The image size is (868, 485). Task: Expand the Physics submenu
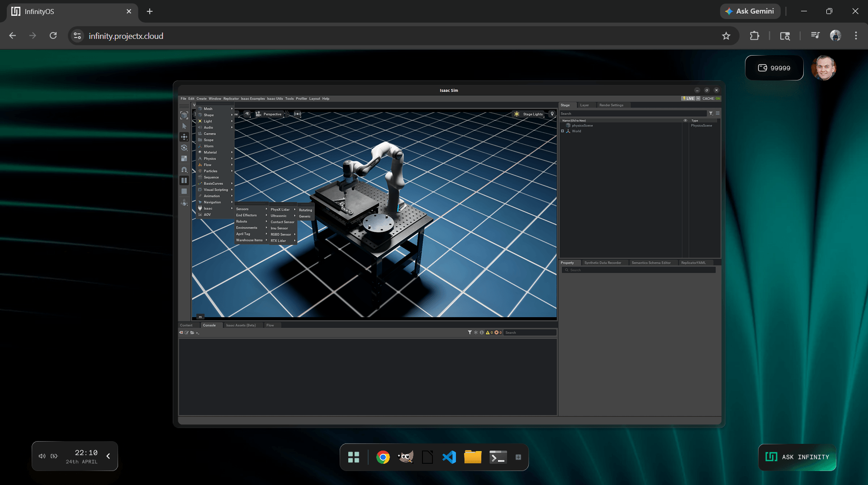coord(215,159)
